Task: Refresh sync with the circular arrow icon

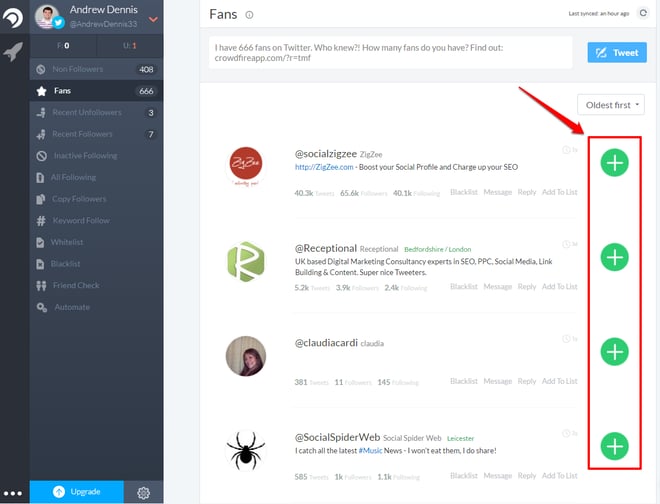Action: pyautogui.click(x=643, y=13)
